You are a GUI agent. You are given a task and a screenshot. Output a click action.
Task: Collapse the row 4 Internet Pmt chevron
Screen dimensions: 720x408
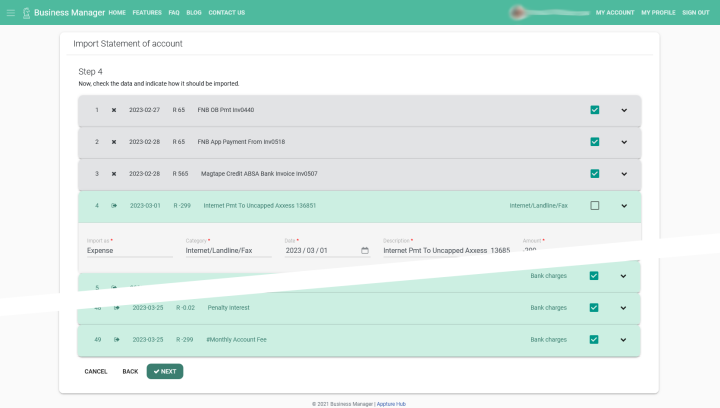(x=624, y=206)
